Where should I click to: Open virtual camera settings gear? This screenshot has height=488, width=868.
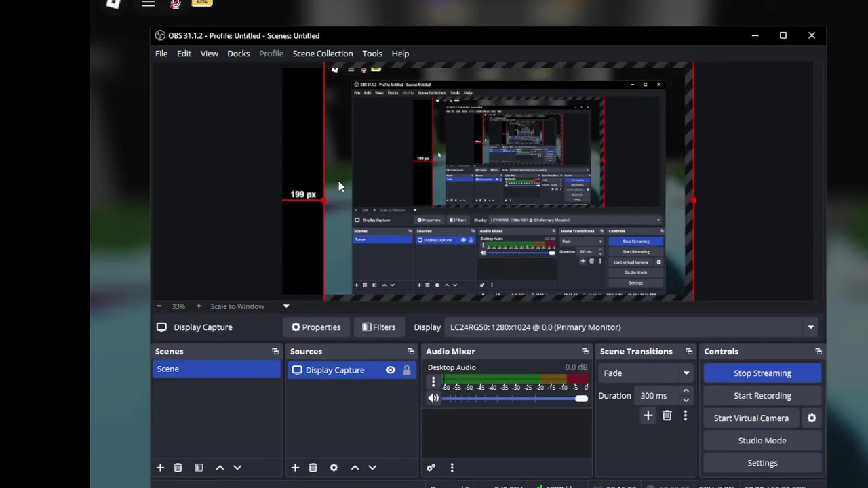click(x=812, y=418)
